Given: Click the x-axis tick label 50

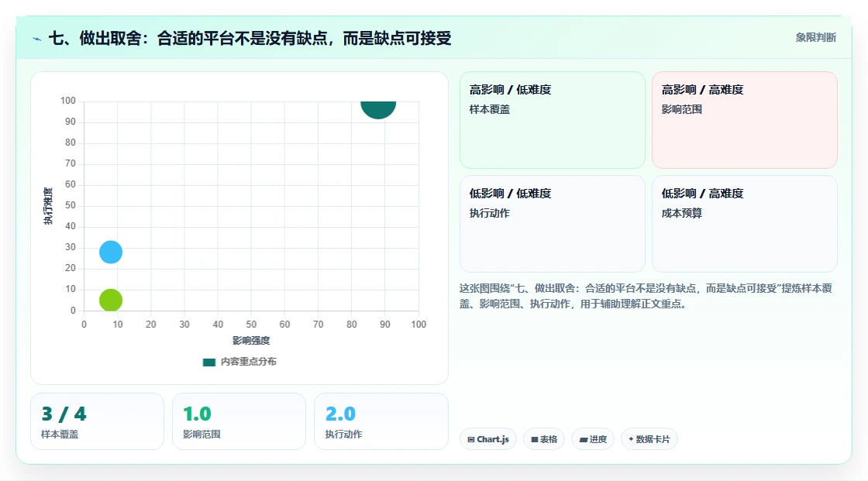Looking at the screenshot, I should pyautogui.click(x=251, y=325).
